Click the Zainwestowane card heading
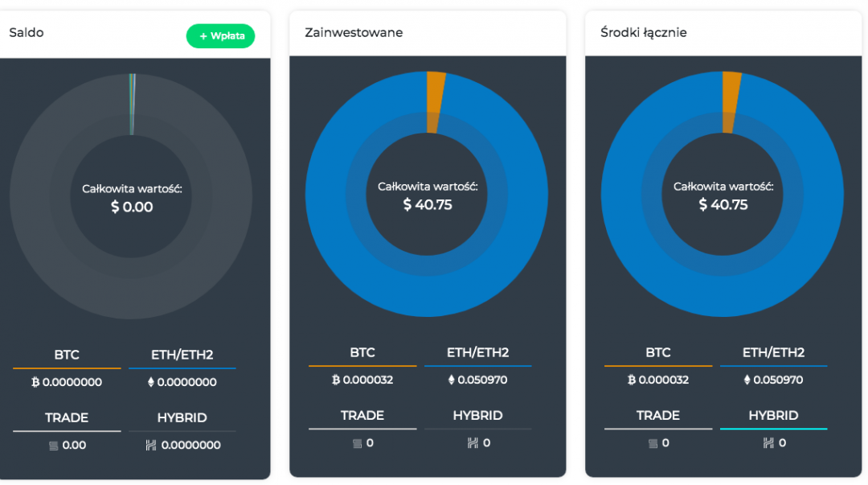The image size is (868, 485). 354,33
